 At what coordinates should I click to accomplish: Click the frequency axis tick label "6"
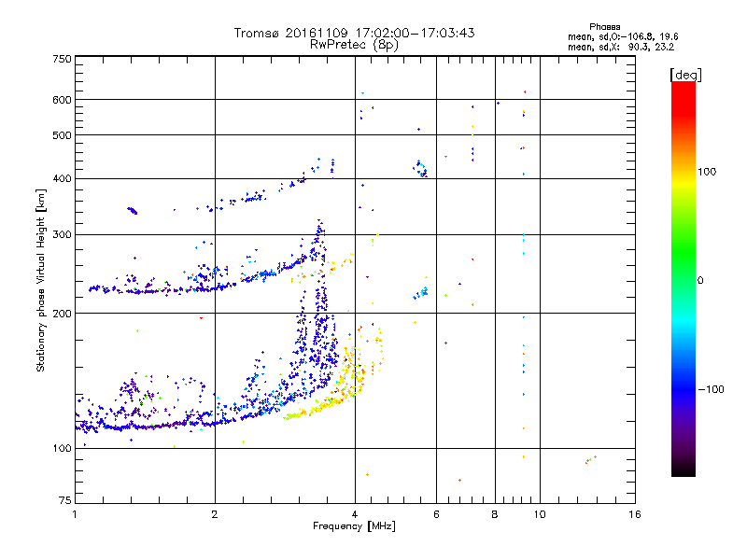coord(436,514)
